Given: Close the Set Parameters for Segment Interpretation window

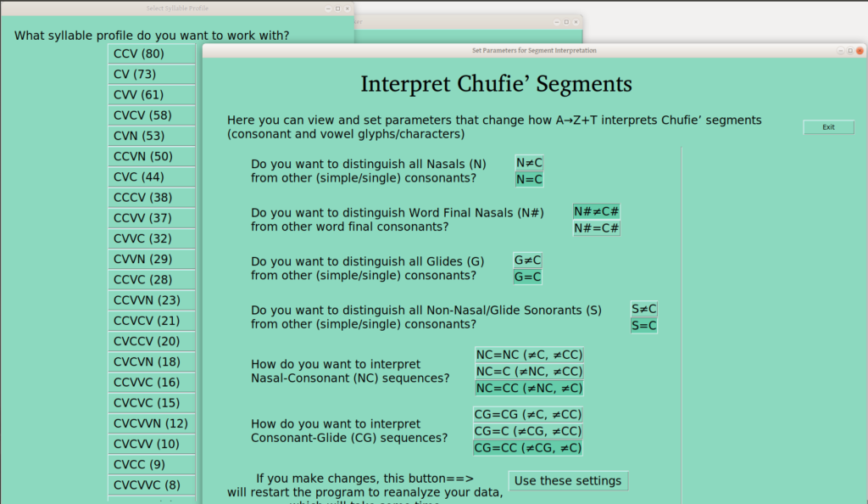Looking at the screenshot, I should 860,50.
